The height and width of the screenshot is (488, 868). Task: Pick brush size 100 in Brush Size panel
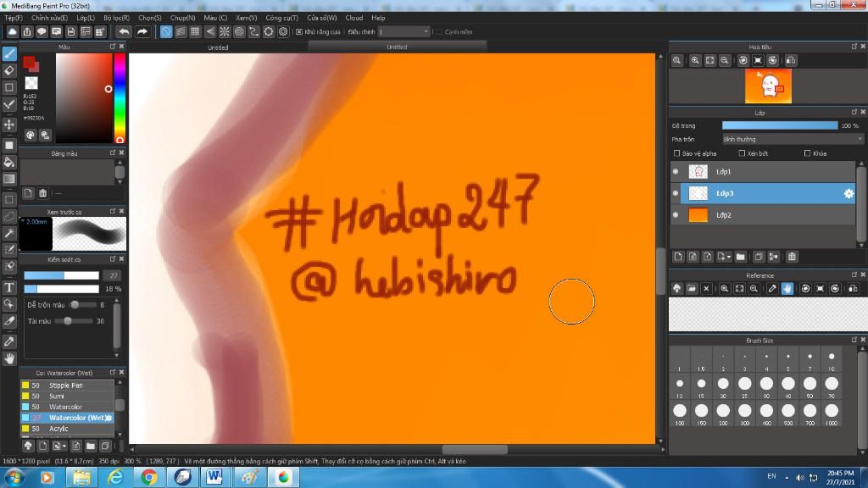pyautogui.click(x=680, y=411)
